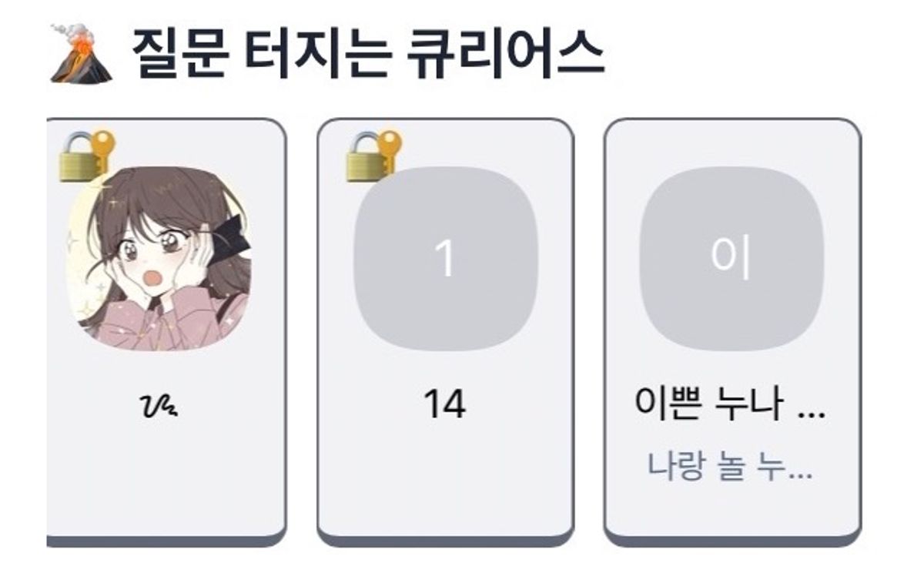Open the anime girl profile picture
924x563 pixels.
(160, 259)
